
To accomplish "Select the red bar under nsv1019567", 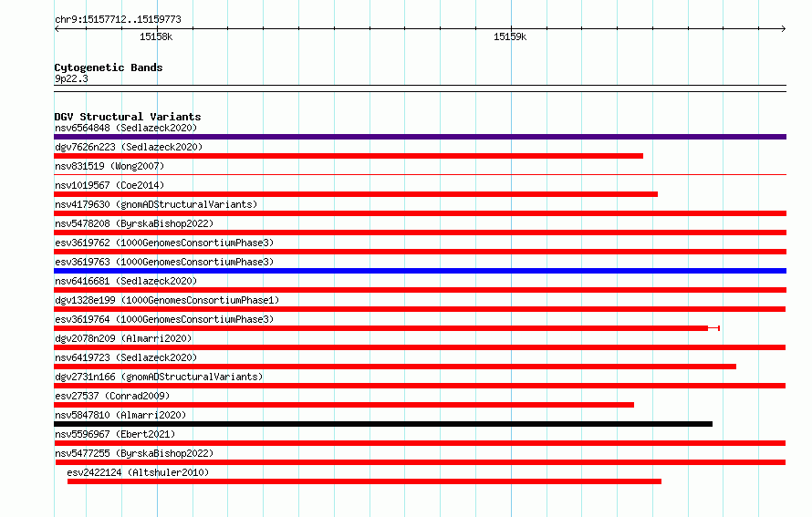I will (356, 194).
